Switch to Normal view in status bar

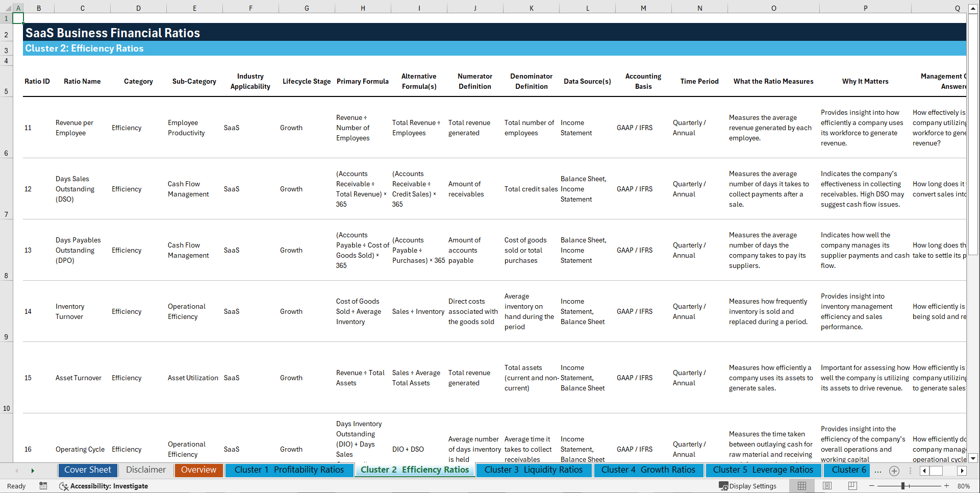point(801,486)
